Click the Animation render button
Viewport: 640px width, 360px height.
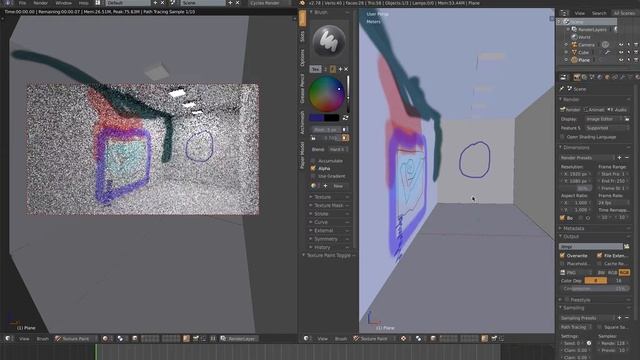coord(594,109)
